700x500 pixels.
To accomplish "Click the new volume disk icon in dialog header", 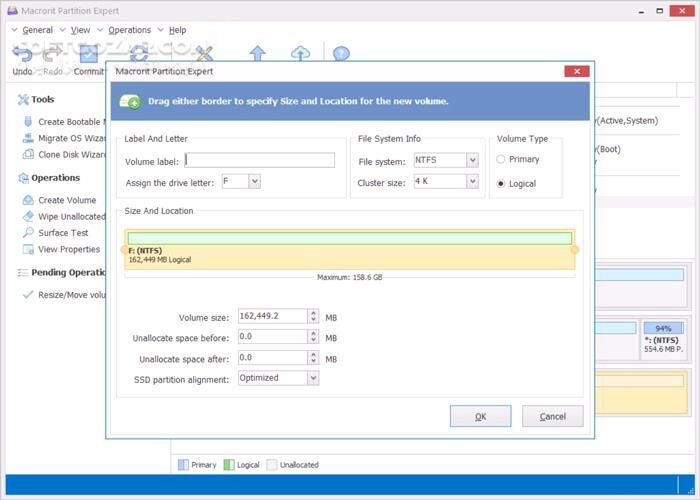I will point(130,101).
